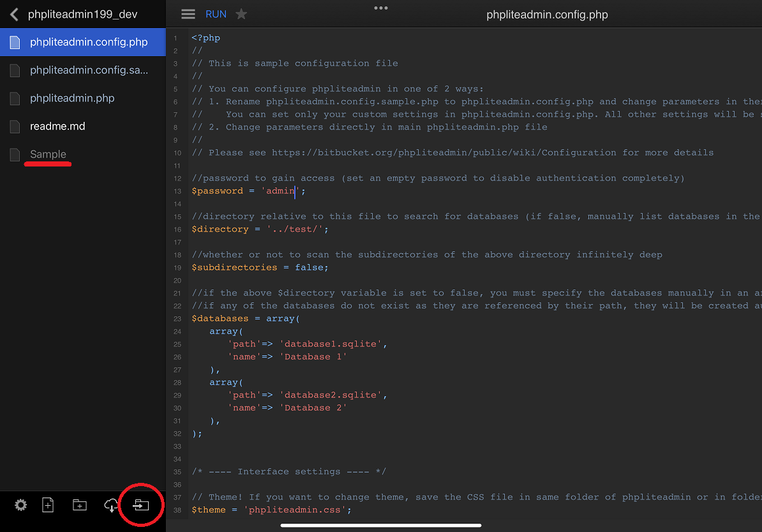The width and height of the screenshot is (762, 532).
Task: Click the file icon beside readme.md
Action: click(x=15, y=127)
